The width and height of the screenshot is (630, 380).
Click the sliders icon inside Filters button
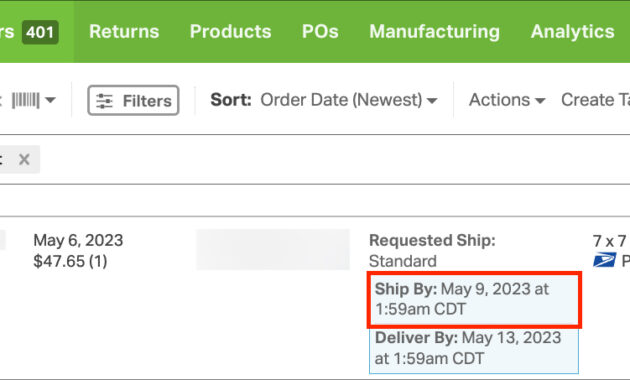[x=104, y=101]
